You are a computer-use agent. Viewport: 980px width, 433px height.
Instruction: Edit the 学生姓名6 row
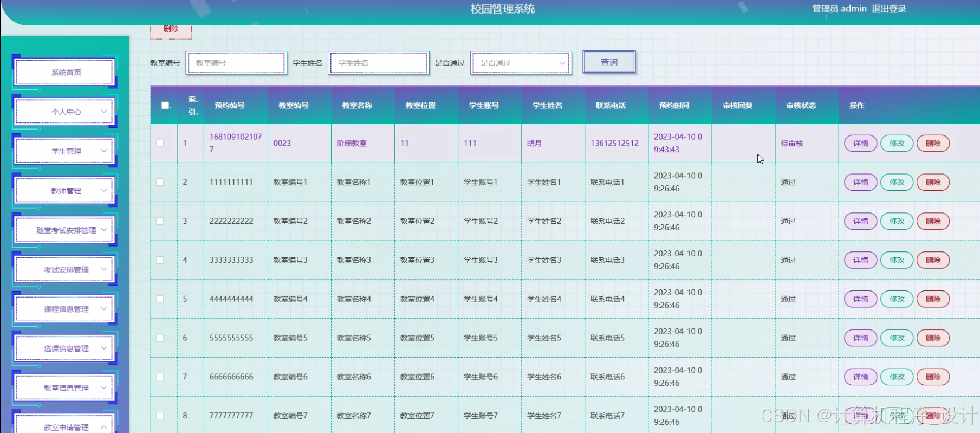tap(897, 377)
